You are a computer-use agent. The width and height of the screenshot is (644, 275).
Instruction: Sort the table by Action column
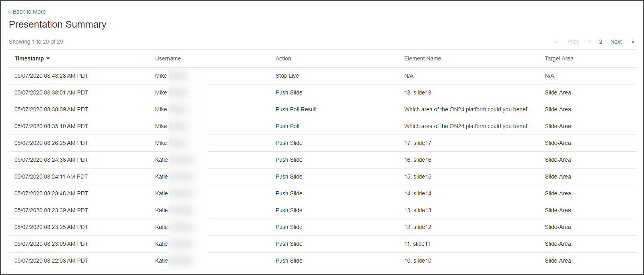pos(283,58)
